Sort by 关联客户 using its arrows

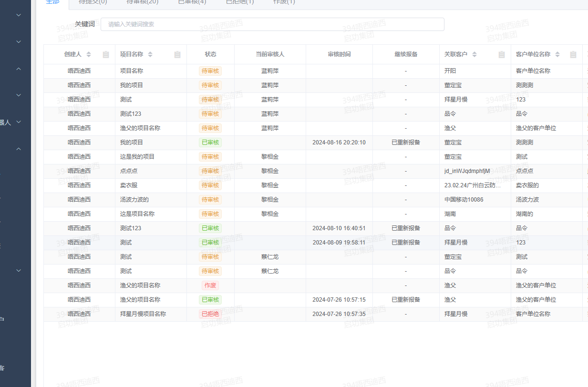pos(475,54)
